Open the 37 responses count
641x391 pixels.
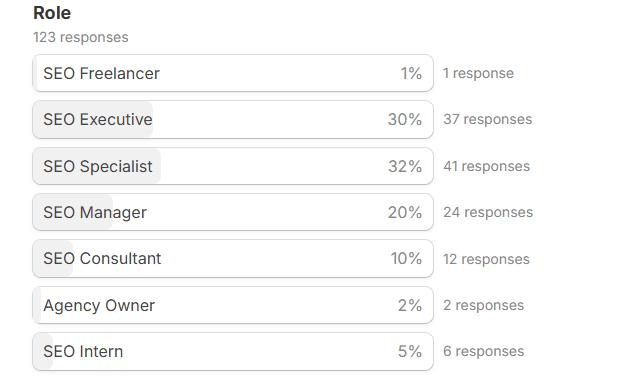[488, 119]
